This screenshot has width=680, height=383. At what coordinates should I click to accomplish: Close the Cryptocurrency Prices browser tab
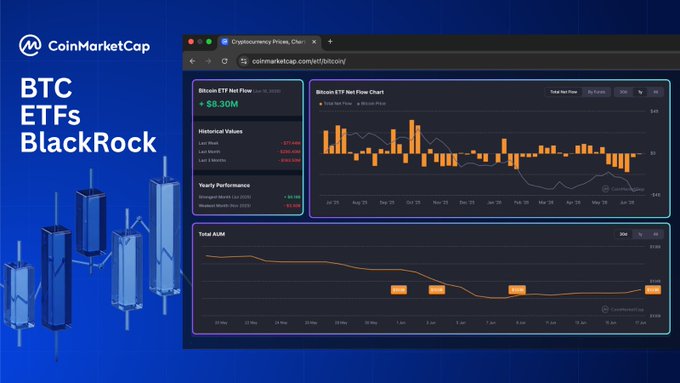pos(314,42)
